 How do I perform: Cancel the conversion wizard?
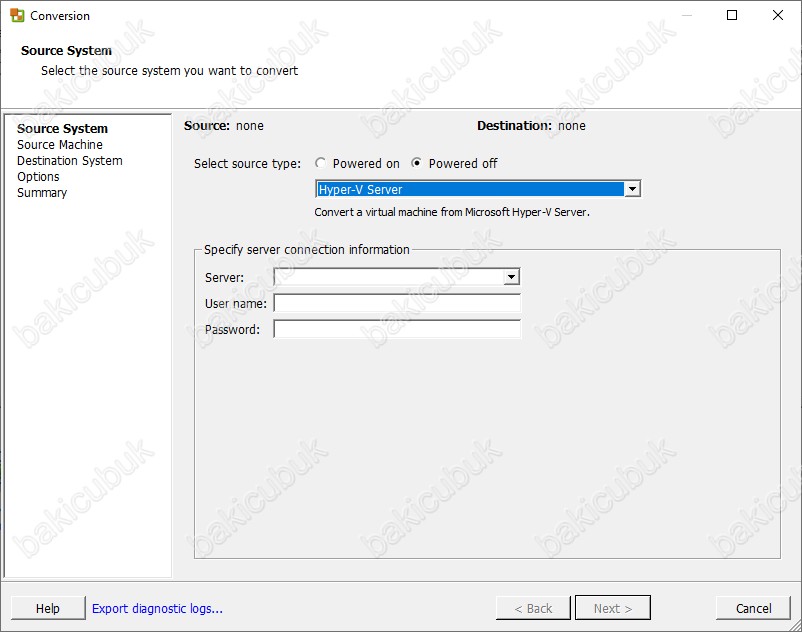(x=753, y=608)
